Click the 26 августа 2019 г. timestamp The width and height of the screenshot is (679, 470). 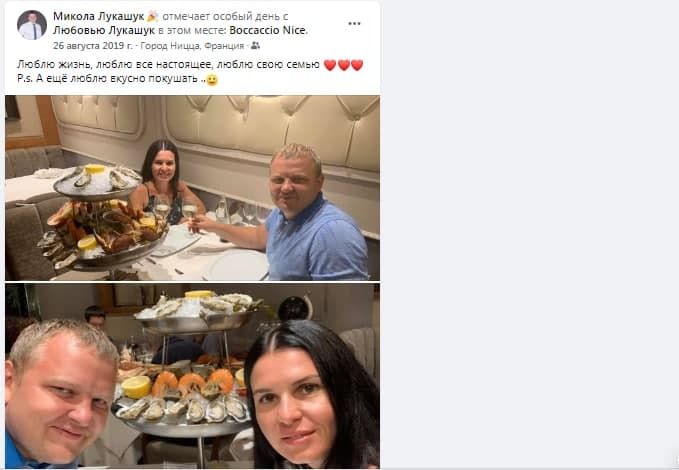tap(93, 45)
